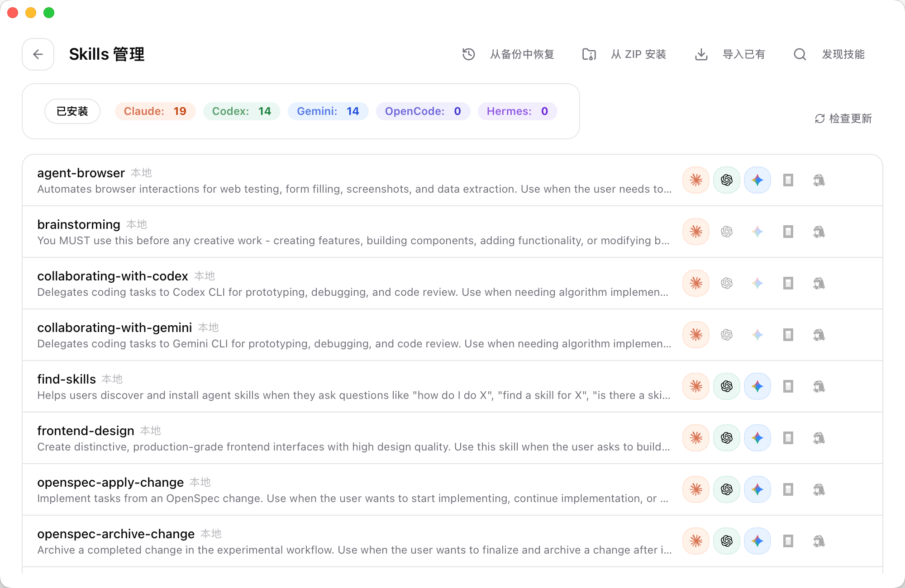
Task: Select the OpenCode: 0 badge
Action: pyautogui.click(x=423, y=111)
